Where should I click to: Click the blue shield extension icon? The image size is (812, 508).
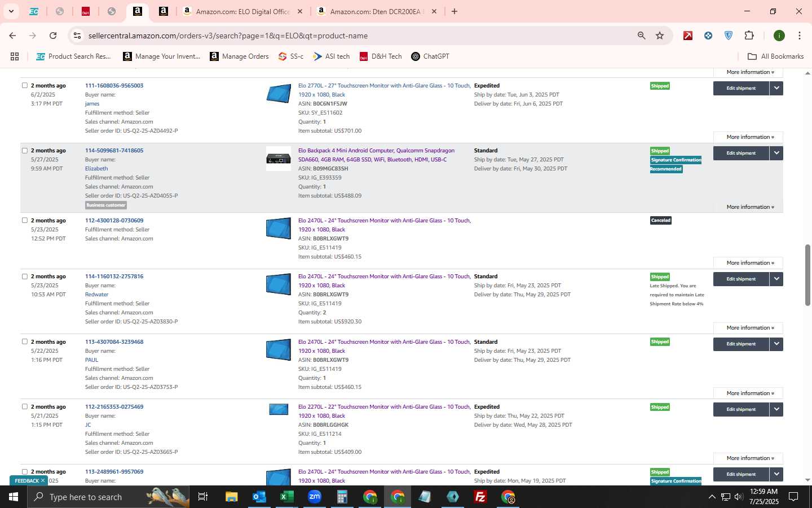pos(729,36)
